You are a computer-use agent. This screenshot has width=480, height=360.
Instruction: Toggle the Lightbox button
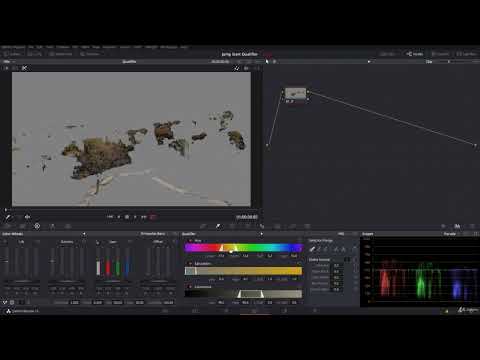point(467,54)
